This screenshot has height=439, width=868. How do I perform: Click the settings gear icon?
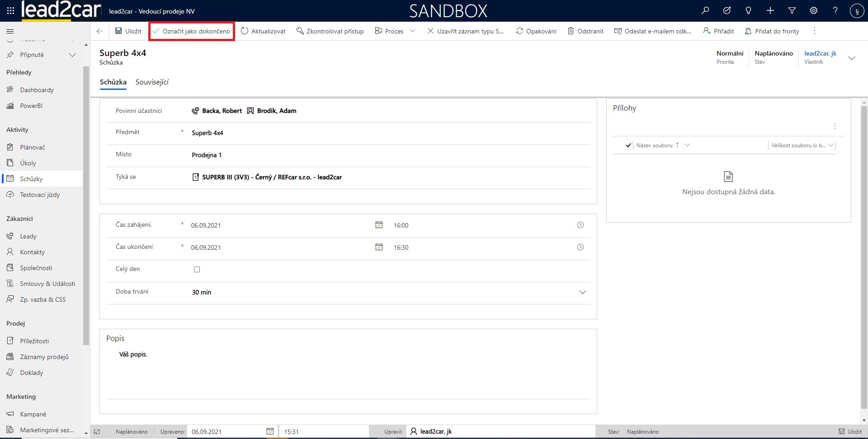(x=814, y=11)
